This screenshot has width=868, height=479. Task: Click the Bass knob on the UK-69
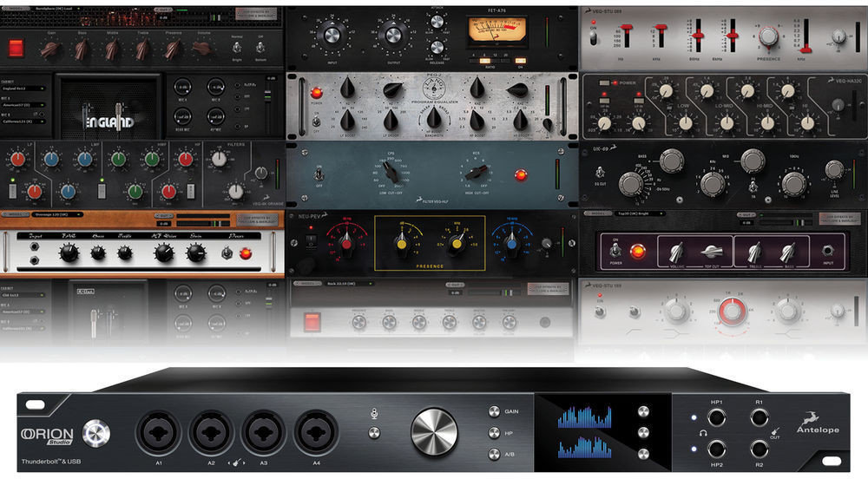672,161
